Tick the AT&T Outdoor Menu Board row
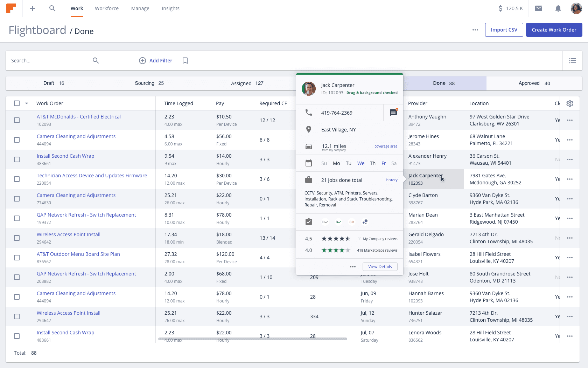Screen dimensions: 588x368 [17, 258]
